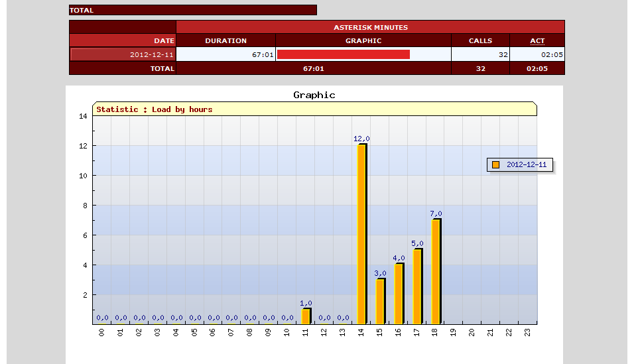Click the TOTAL section header
Screen dimensions: 640x364
[x=192, y=10]
